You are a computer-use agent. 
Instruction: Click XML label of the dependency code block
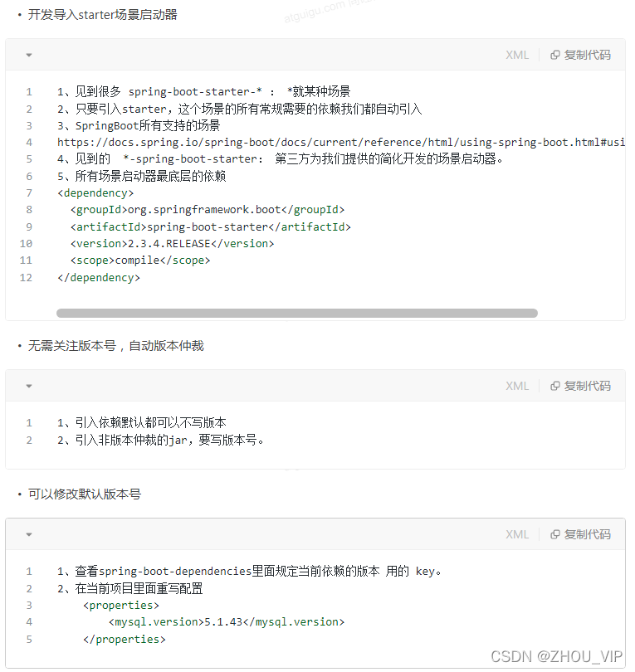pos(517,55)
